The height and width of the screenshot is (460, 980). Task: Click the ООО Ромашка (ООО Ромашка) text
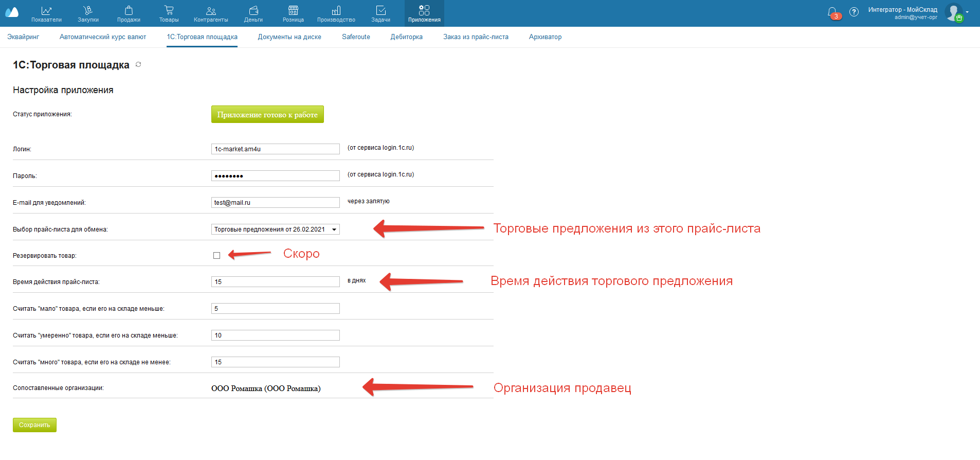[x=266, y=388]
